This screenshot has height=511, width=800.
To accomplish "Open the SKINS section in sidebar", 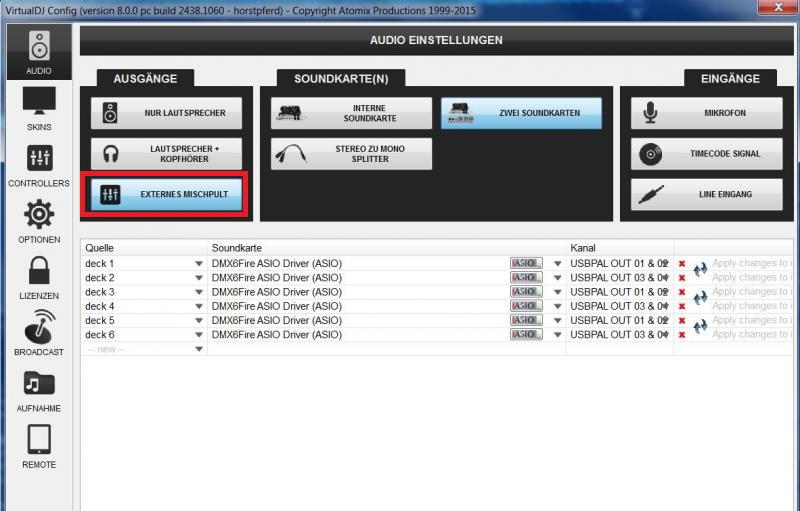I will pyautogui.click(x=39, y=109).
